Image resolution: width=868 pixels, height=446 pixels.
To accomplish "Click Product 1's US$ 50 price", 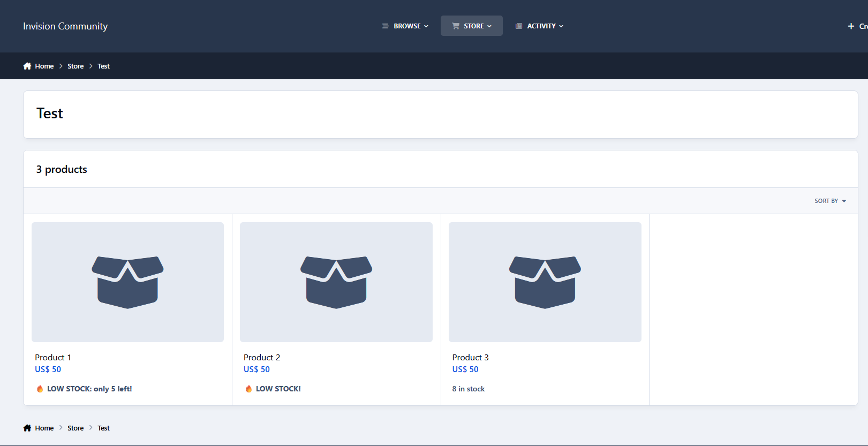I will point(48,369).
